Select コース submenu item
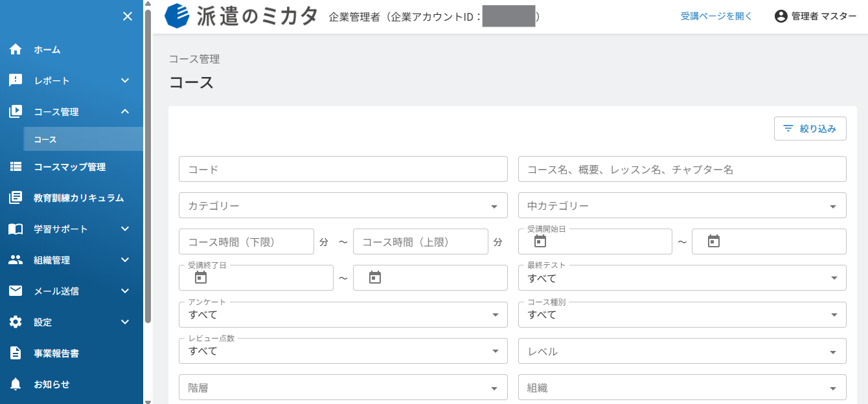This screenshot has width=868, height=404. 83,139
